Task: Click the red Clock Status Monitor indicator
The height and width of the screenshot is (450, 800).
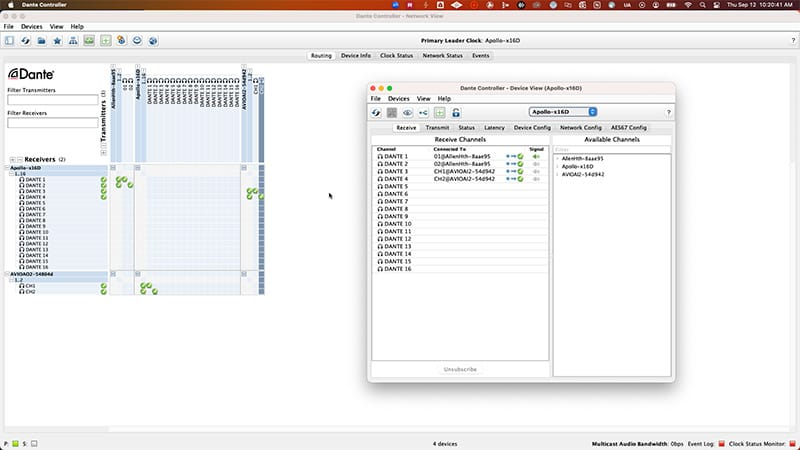Action: (792, 444)
